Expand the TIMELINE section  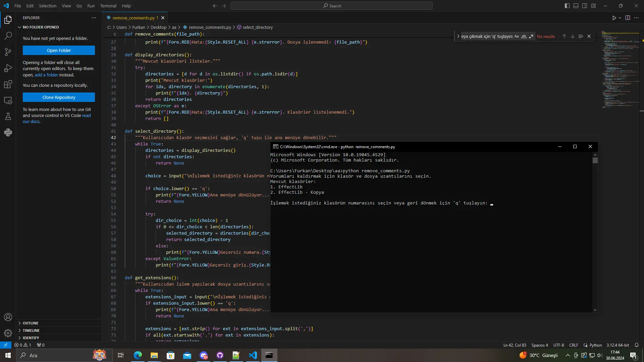point(59,330)
